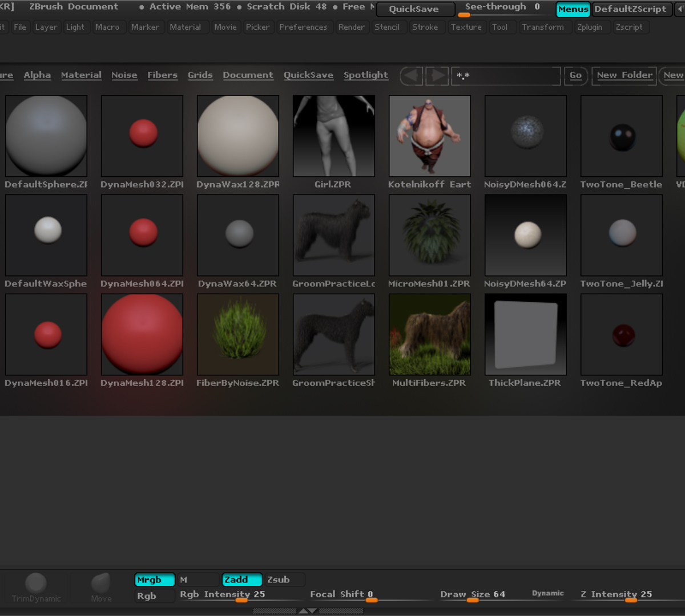Open the DefaultSphere.ZPR project thumbnail
685x616 pixels.
[46, 136]
